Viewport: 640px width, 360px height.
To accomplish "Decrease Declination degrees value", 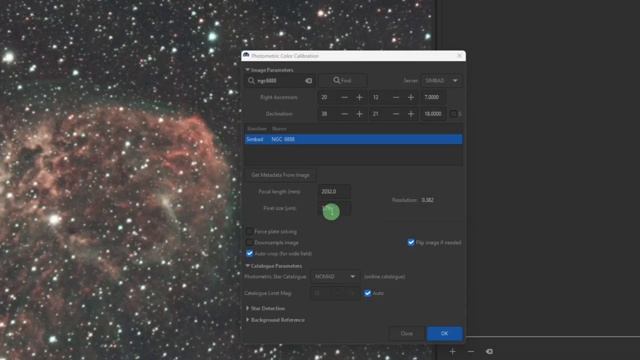I will click(344, 114).
